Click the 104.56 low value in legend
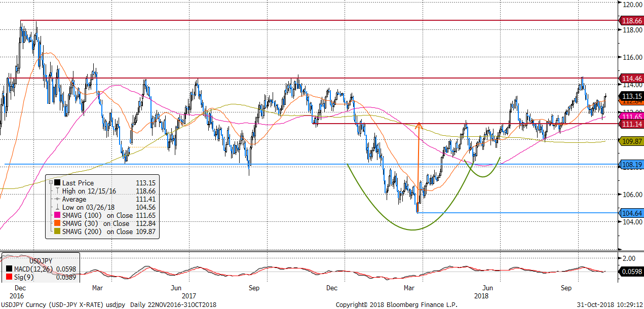The width and height of the screenshot is (644, 309). coord(145,207)
